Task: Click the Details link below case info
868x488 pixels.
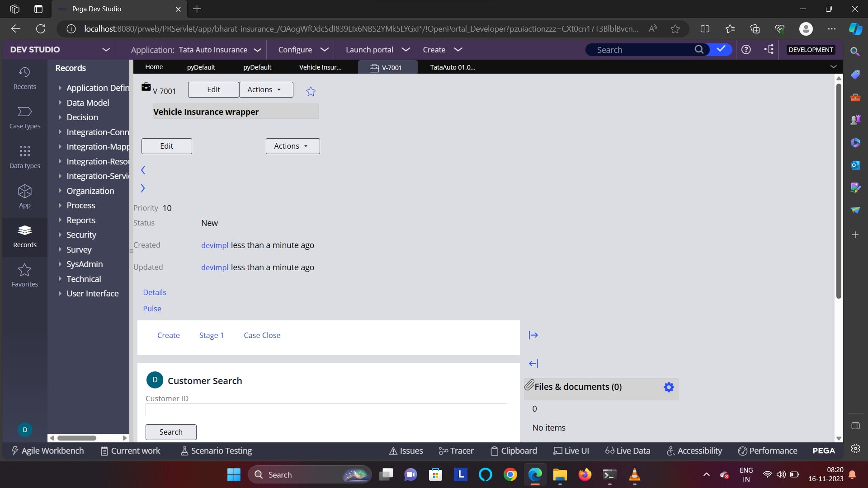Action: pyautogui.click(x=155, y=292)
